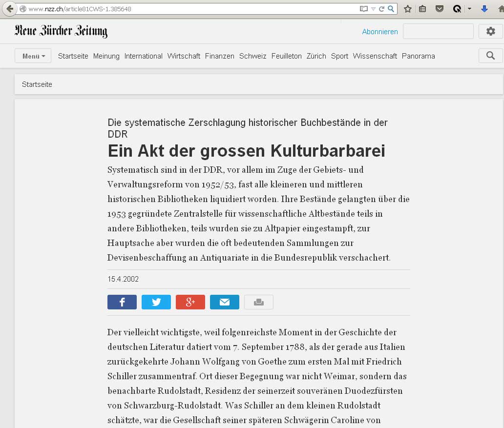This screenshot has height=428, width=504.
Task: Open URL history dropdown in address bar
Action: (x=373, y=9)
